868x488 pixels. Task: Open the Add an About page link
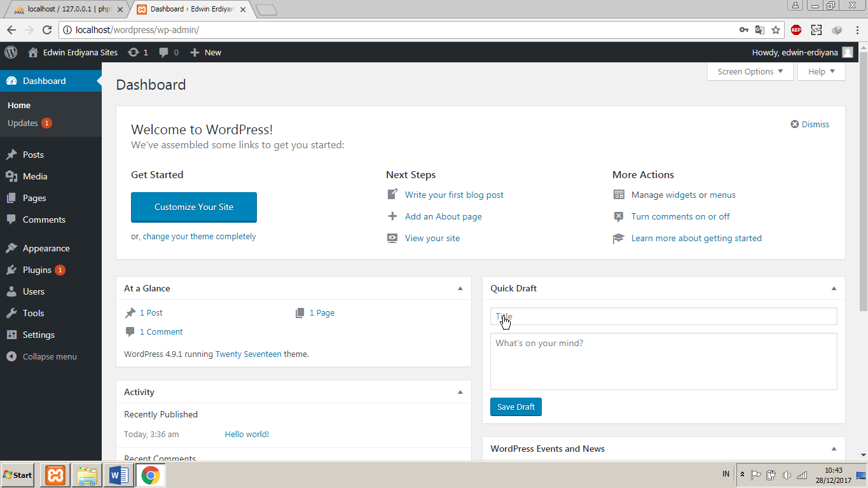coord(443,216)
